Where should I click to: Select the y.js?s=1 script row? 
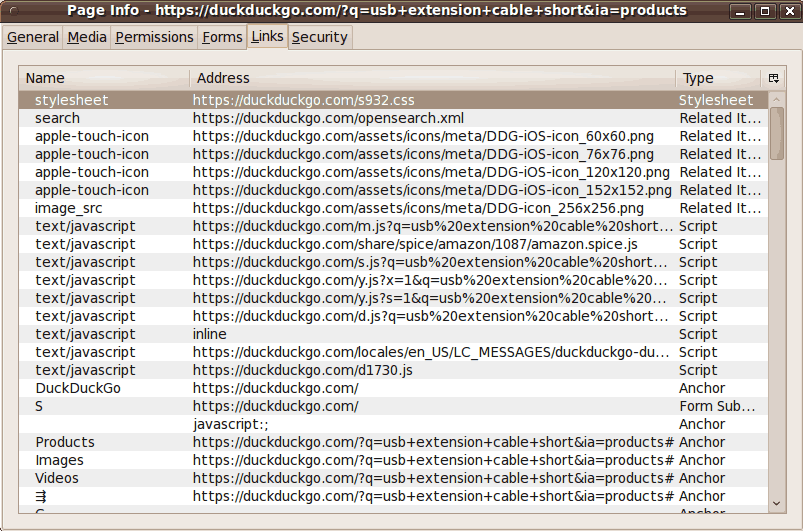pos(393,298)
